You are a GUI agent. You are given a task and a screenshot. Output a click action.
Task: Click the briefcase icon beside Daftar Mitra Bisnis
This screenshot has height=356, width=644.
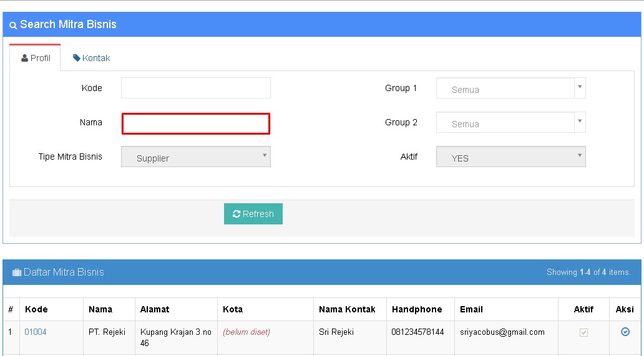[17, 272]
